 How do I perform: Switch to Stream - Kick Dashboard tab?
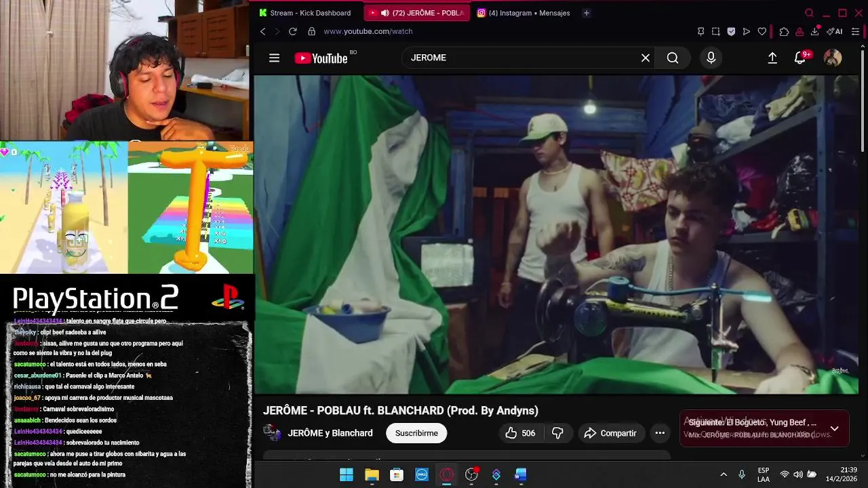coord(305,13)
